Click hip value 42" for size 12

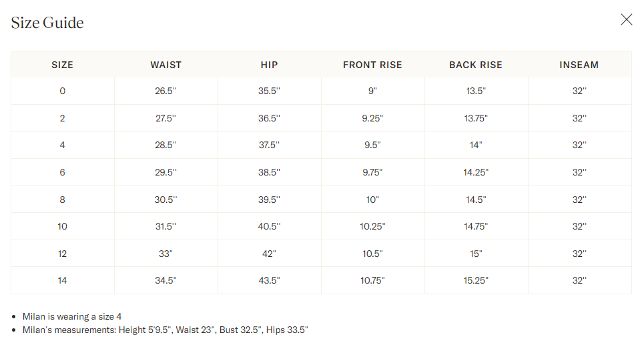(x=270, y=254)
